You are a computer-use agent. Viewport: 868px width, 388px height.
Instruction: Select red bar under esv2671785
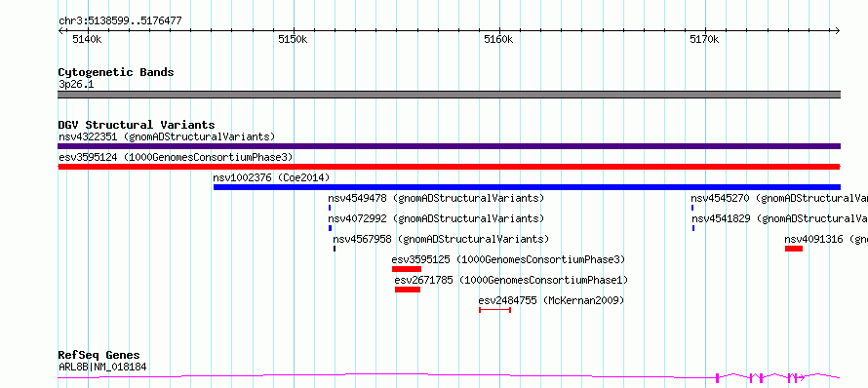[x=408, y=290]
